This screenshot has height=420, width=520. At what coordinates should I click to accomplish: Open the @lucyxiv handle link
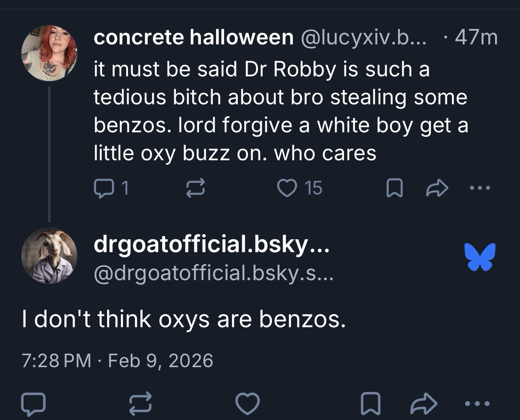tap(363, 38)
